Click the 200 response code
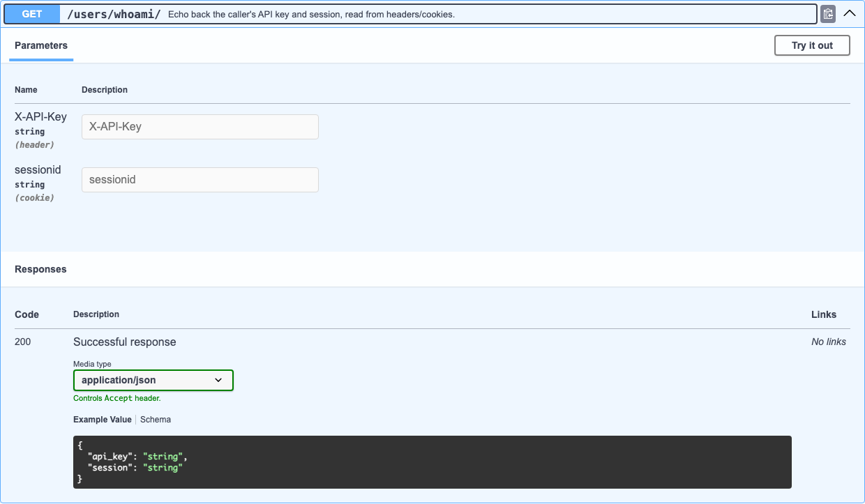Image resolution: width=865 pixels, height=504 pixels. pyautogui.click(x=22, y=342)
